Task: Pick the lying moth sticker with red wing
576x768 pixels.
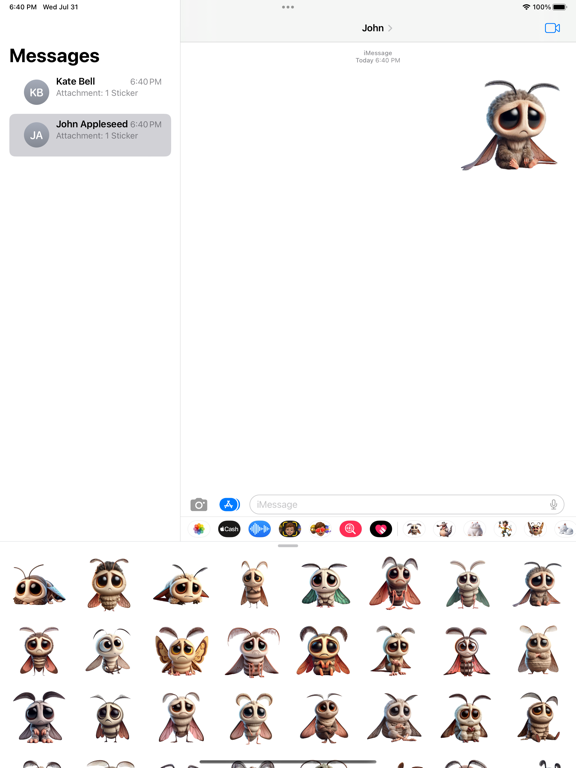Action: pyautogui.click(x=181, y=584)
